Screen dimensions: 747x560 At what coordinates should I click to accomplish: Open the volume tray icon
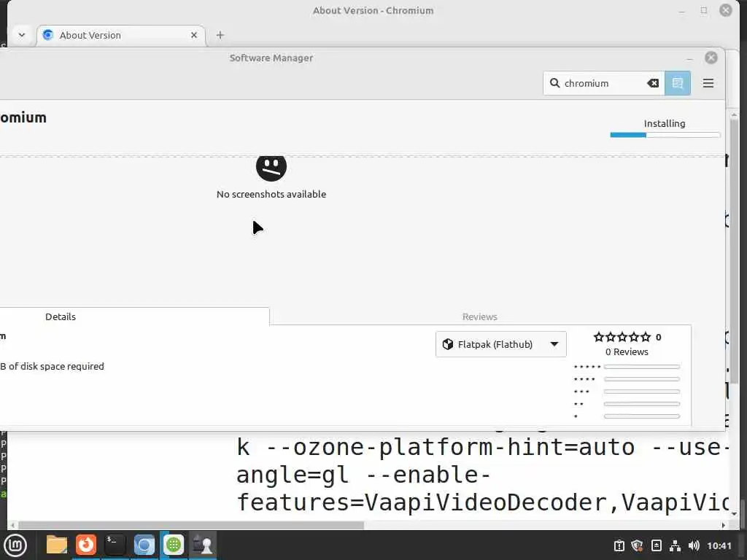(x=694, y=545)
